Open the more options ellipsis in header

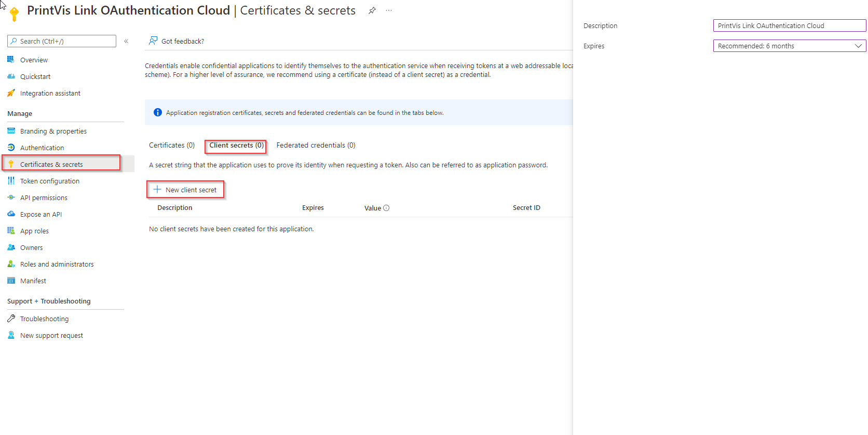pyautogui.click(x=389, y=11)
